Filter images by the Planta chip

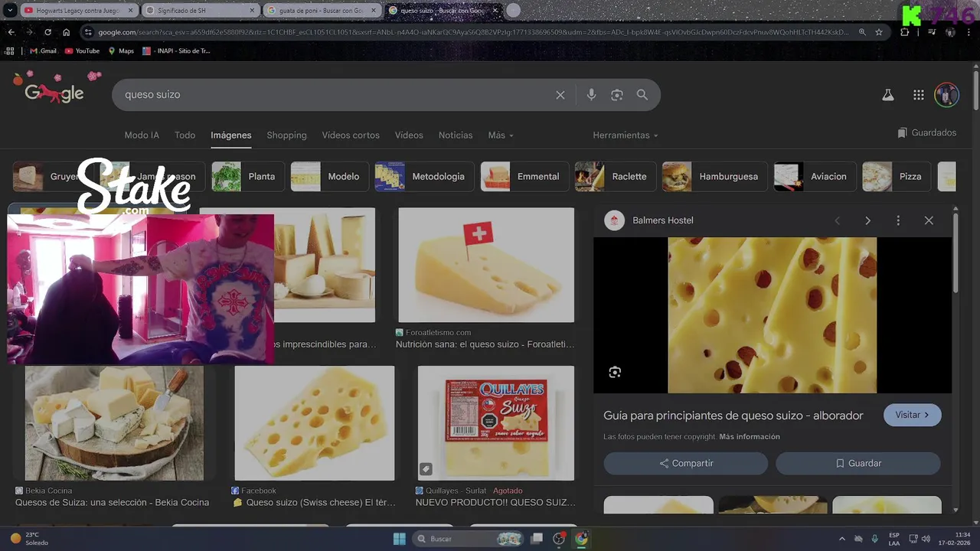(x=247, y=177)
